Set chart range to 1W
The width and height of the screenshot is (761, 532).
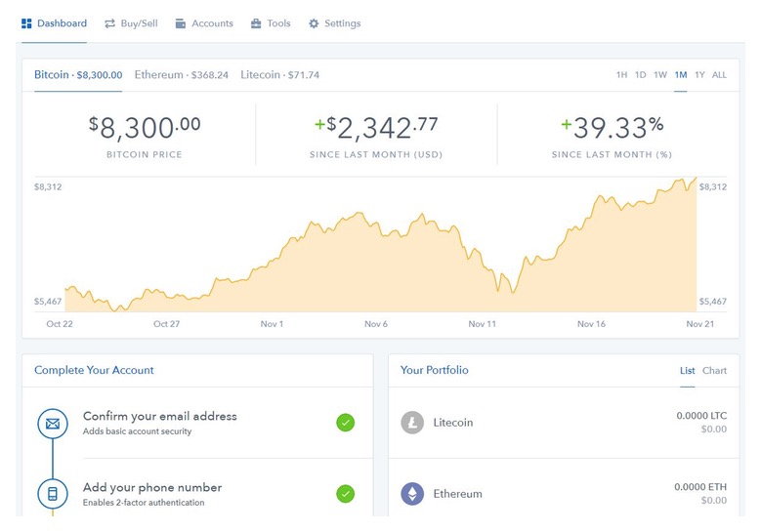(x=660, y=75)
